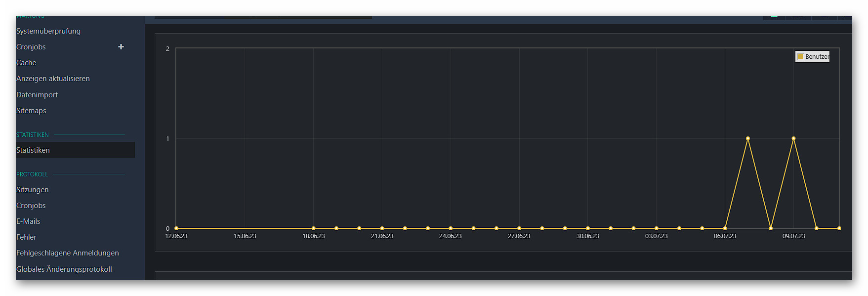Show Fehlgeschlagene Anmeldungen

pyautogui.click(x=68, y=253)
